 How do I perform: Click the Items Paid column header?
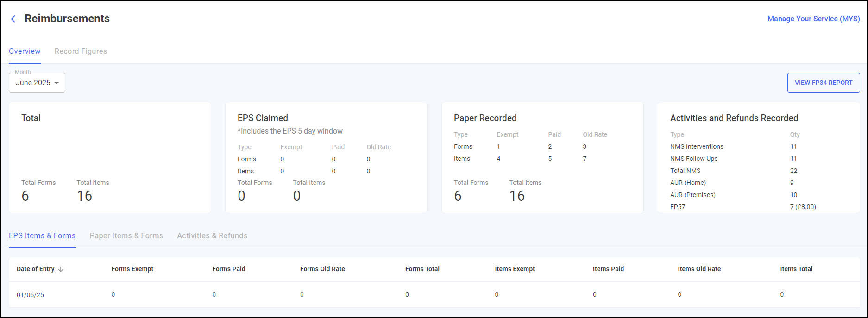[608, 269]
